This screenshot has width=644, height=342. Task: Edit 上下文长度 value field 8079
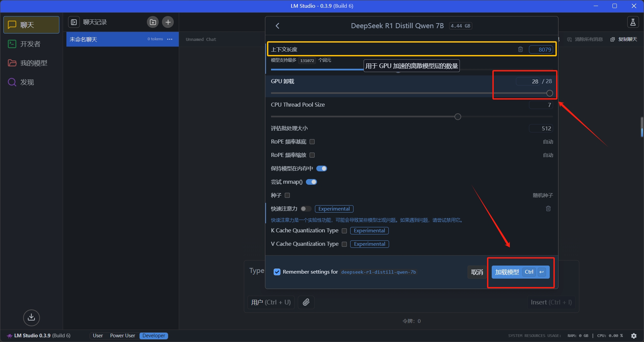pyautogui.click(x=541, y=49)
